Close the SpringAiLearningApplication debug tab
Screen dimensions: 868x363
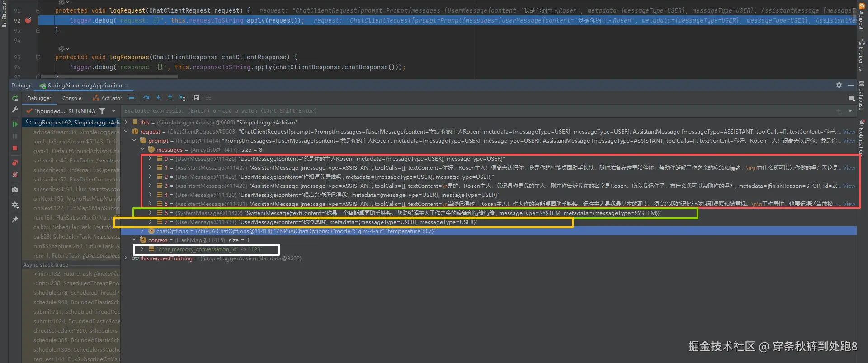click(127, 86)
